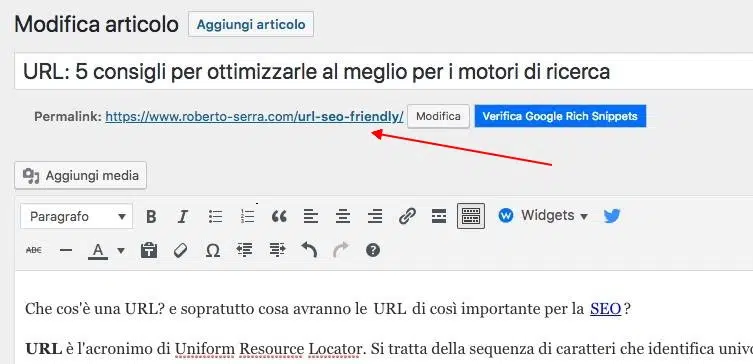Insert special character Omega icon

[213, 250]
